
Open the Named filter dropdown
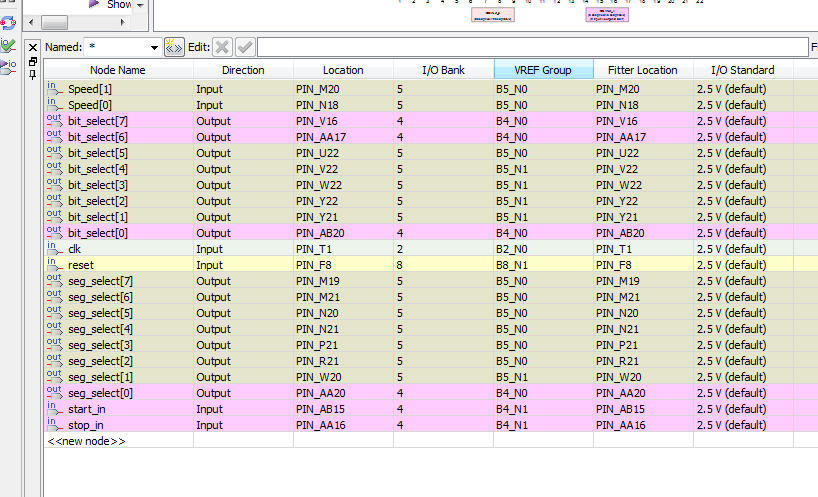[153, 47]
